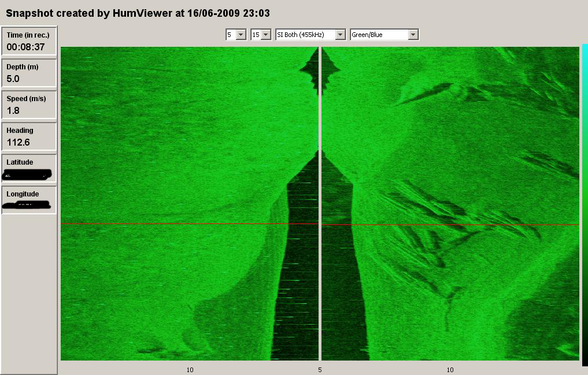Click the vertical color intensity scale bar
This screenshot has height=375, width=588.
coord(585,202)
